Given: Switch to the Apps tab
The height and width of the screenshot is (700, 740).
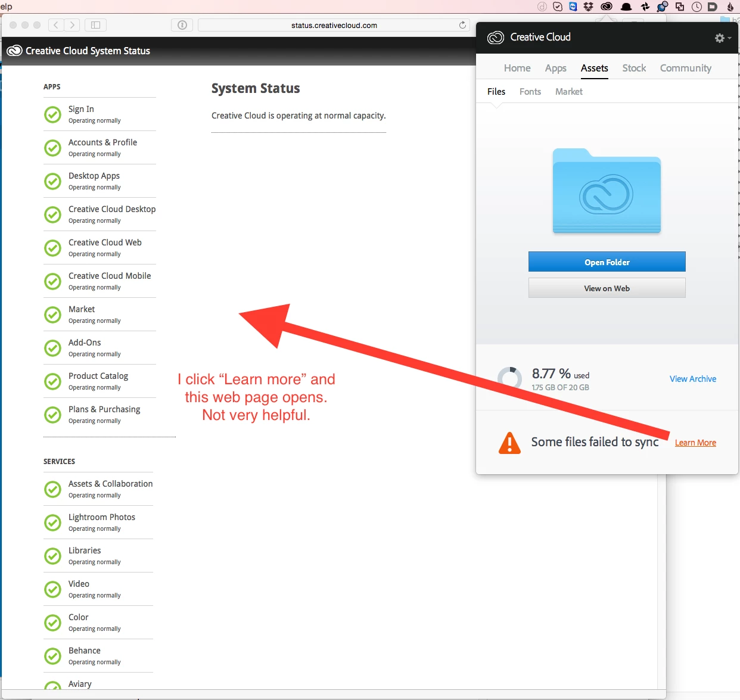Looking at the screenshot, I should coord(555,69).
